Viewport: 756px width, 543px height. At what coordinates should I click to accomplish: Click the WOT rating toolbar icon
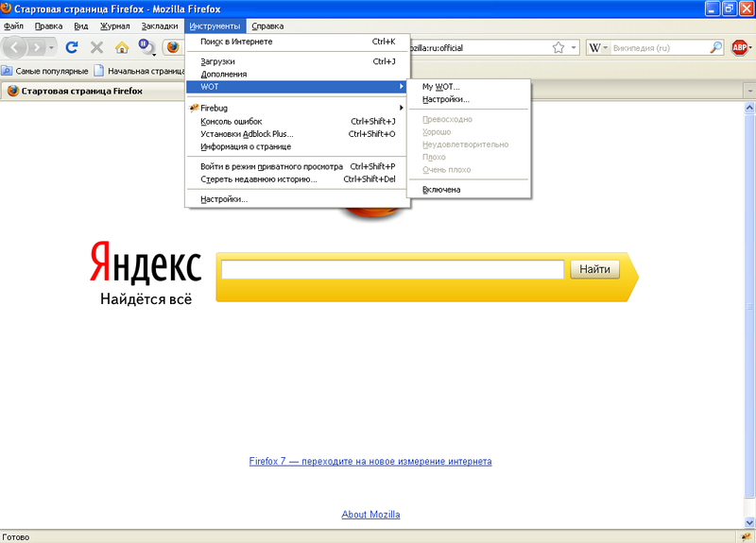point(146,47)
